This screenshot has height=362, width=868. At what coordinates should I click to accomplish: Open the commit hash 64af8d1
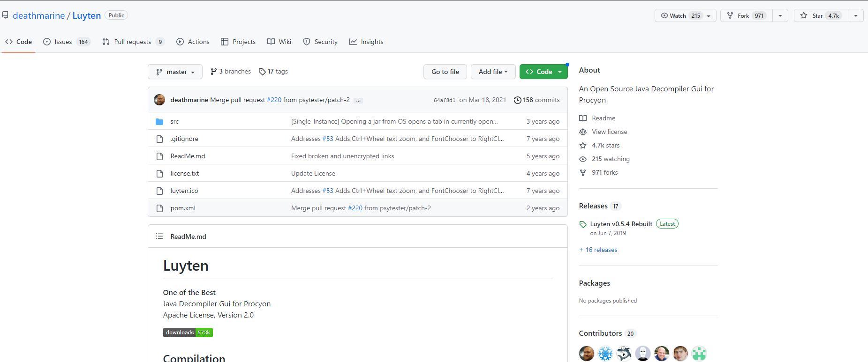point(444,100)
